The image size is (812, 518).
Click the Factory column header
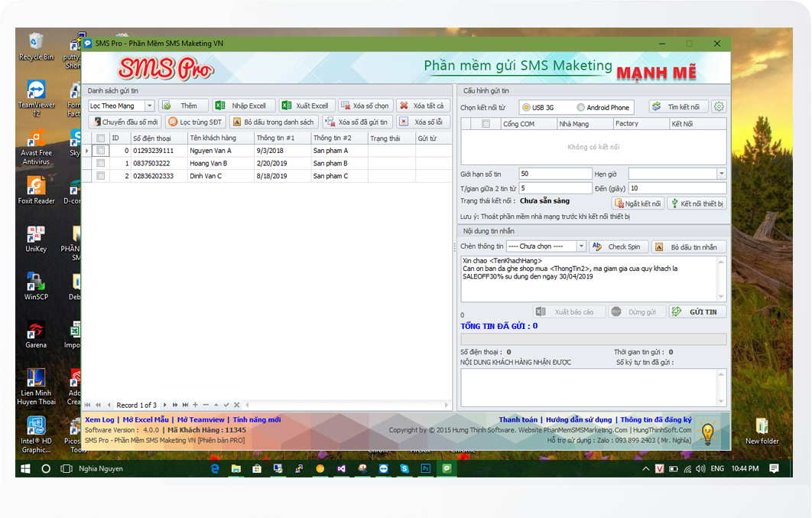(x=641, y=124)
